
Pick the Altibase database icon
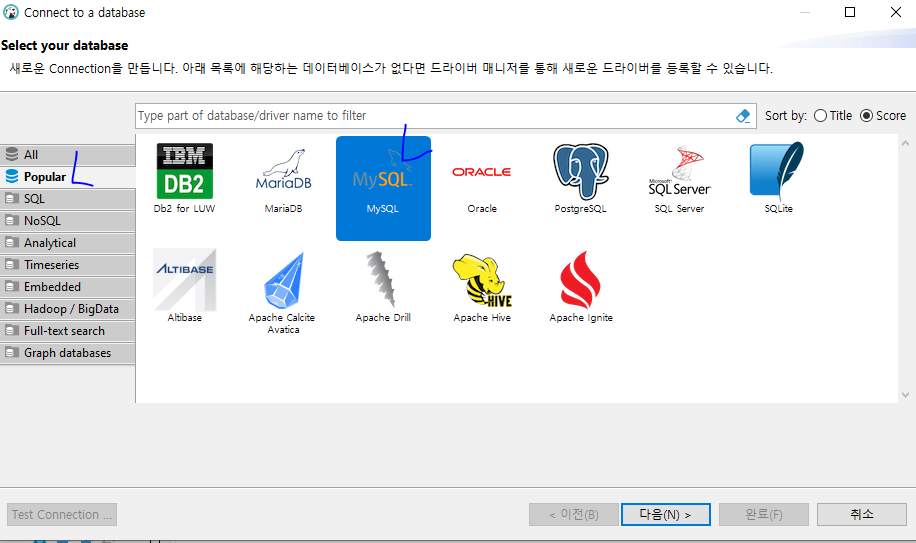click(x=185, y=279)
